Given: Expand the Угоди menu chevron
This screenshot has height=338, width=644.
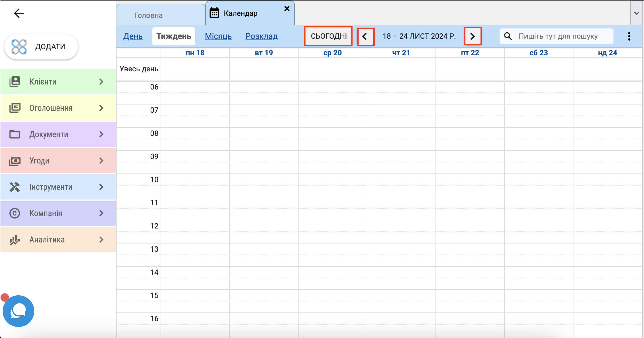Looking at the screenshot, I should tap(101, 161).
